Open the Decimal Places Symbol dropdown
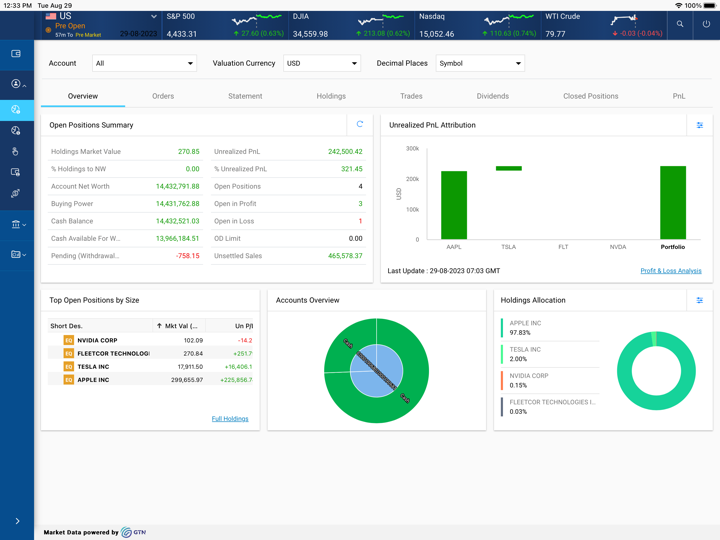The height and width of the screenshot is (540, 720). [x=480, y=63]
